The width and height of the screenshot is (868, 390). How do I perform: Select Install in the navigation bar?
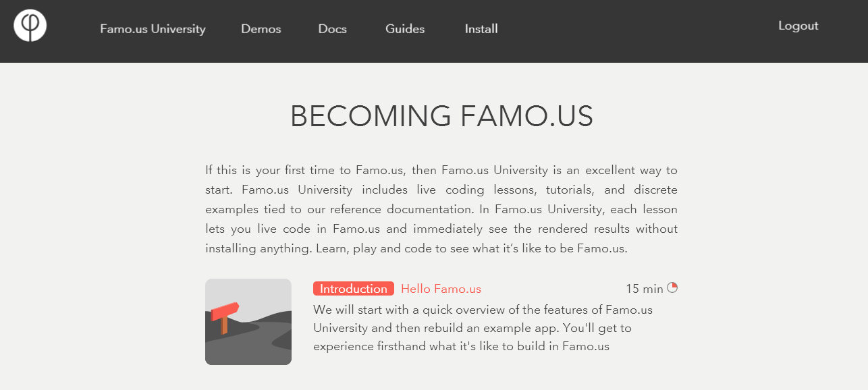pyautogui.click(x=481, y=29)
